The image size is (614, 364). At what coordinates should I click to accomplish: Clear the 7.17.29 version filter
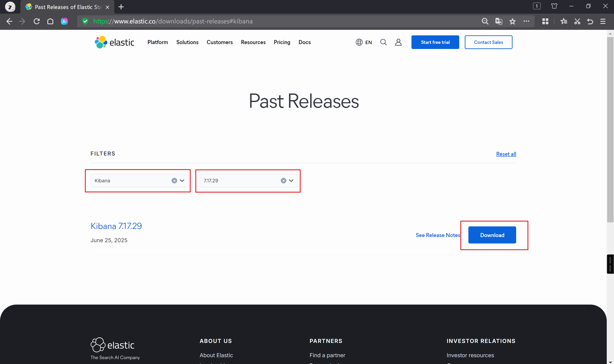coord(284,181)
